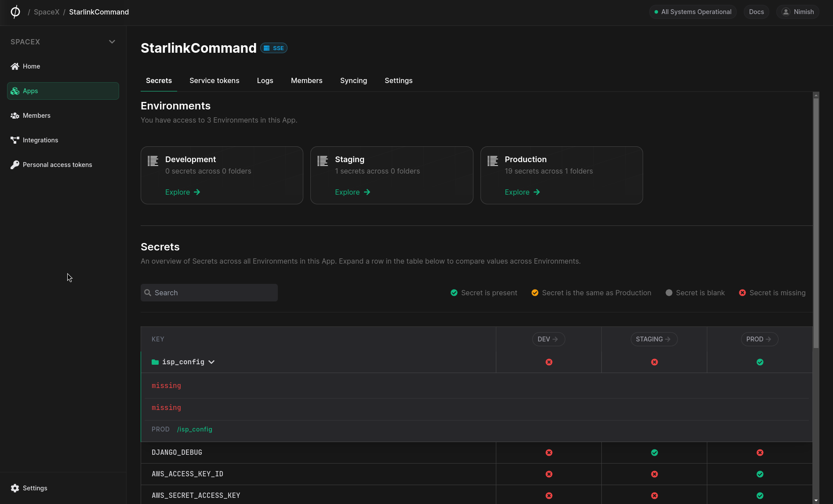Click the present status for AWS_ACCESS_KEY_ID in PROD
This screenshot has height=504, width=833.
pos(760,474)
